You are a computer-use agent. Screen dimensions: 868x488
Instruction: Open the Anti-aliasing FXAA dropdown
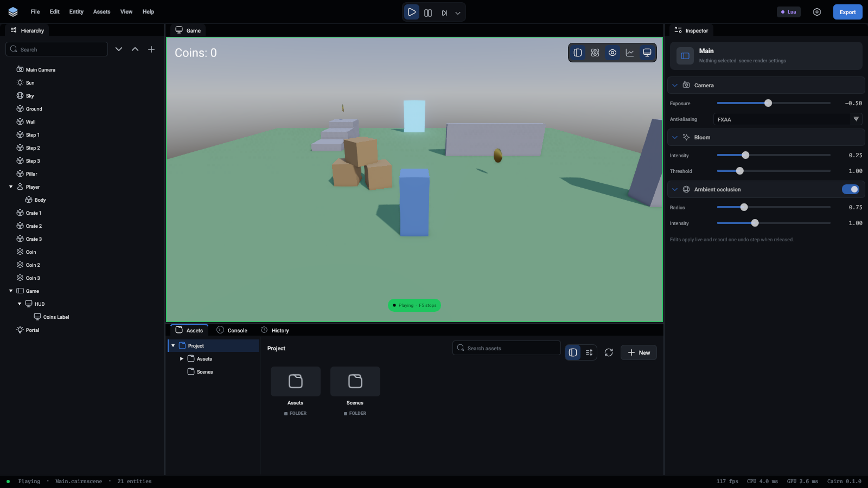tap(788, 119)
